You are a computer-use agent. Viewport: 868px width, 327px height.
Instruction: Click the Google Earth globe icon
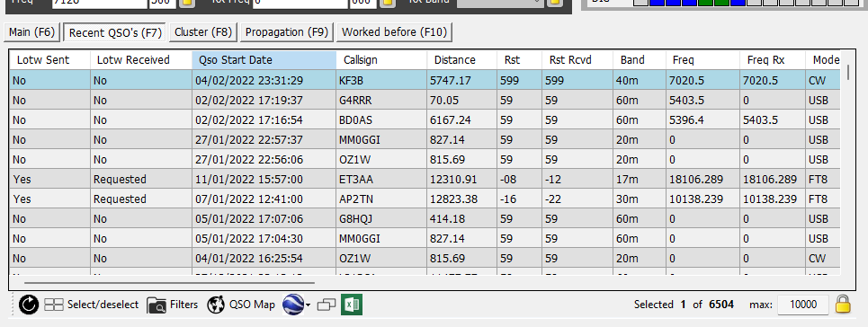[x=293, y=305]
